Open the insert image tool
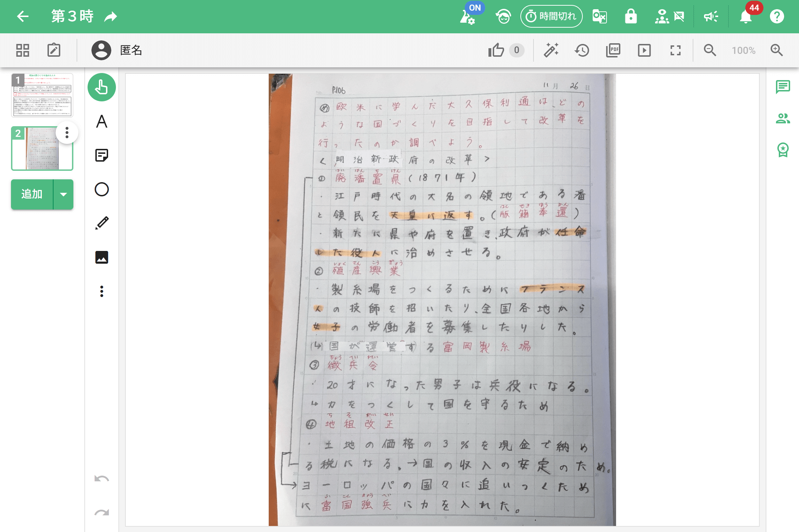799x532 pixels. pyautogui.click(x=102, y=257)
